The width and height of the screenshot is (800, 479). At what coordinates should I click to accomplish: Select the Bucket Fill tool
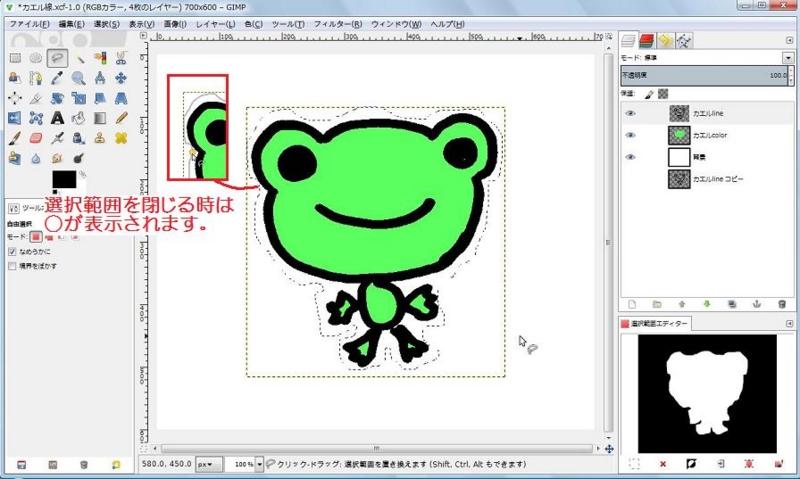click(x=79, y=118)
